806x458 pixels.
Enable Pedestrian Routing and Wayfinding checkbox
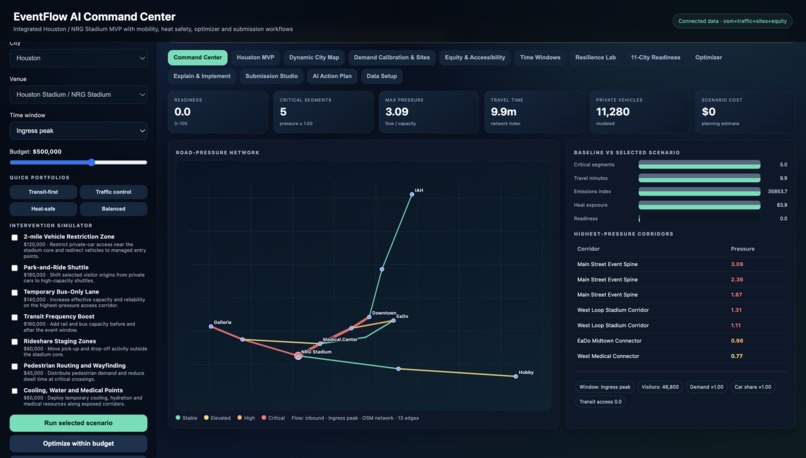14,367
